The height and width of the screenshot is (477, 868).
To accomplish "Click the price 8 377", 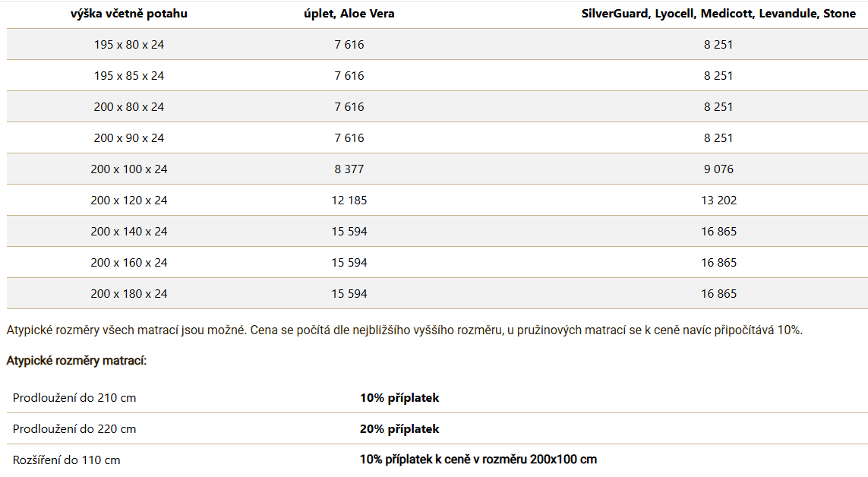I will click(349, 169).
